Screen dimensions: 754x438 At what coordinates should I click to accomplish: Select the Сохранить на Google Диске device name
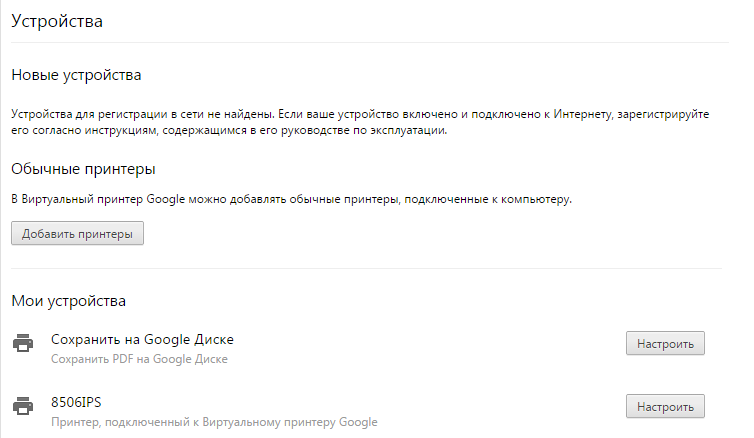coord(142,339)
